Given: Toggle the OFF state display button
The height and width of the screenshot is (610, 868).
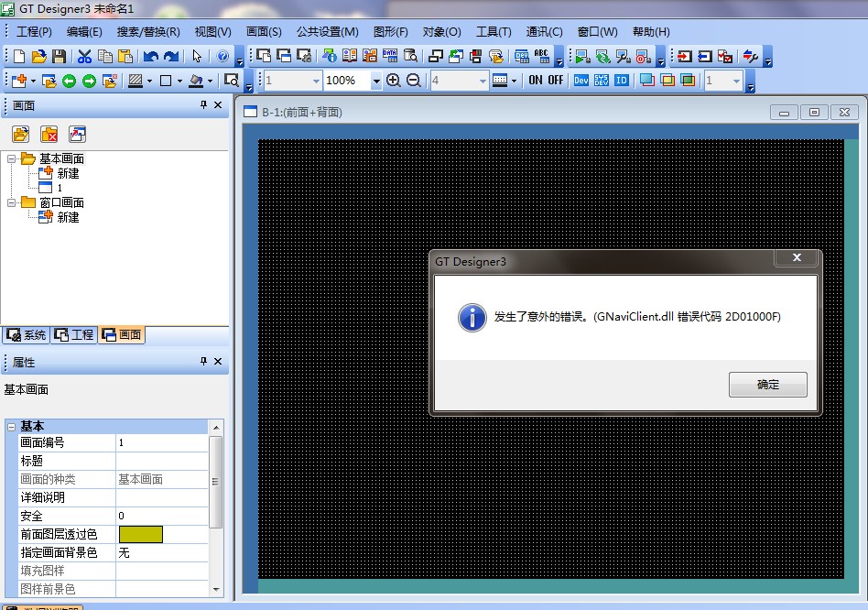Looking at the screenshot, I should [x=556, y=81].
